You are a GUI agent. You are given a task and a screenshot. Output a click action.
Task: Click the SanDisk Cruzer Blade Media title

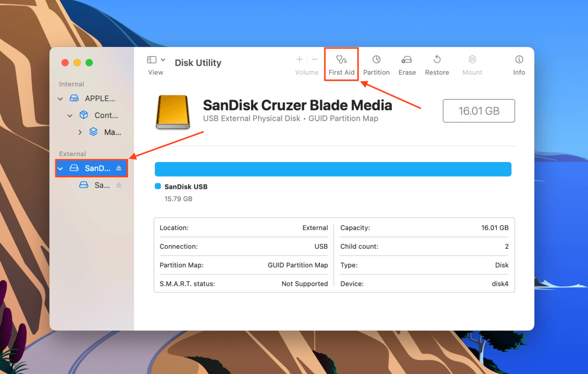click(297, 105)
